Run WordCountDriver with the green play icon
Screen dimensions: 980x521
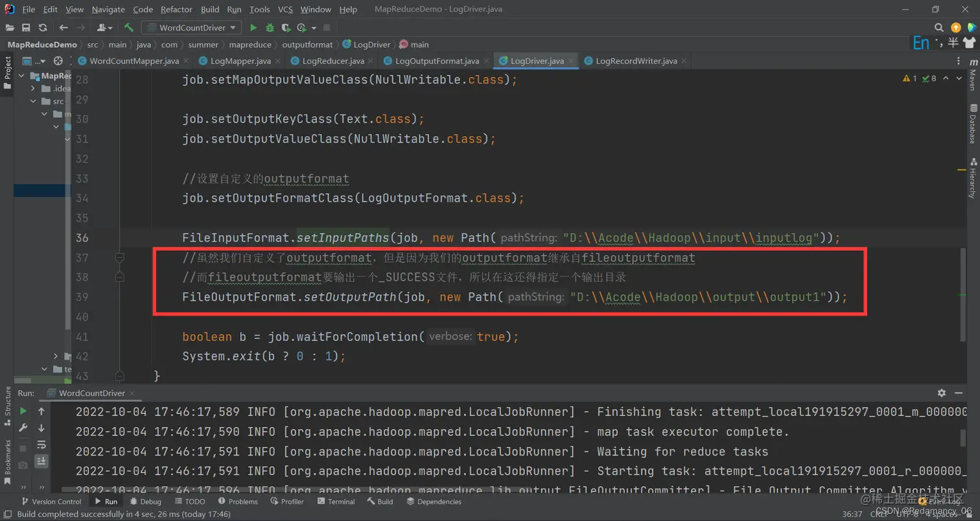point(253,28)
